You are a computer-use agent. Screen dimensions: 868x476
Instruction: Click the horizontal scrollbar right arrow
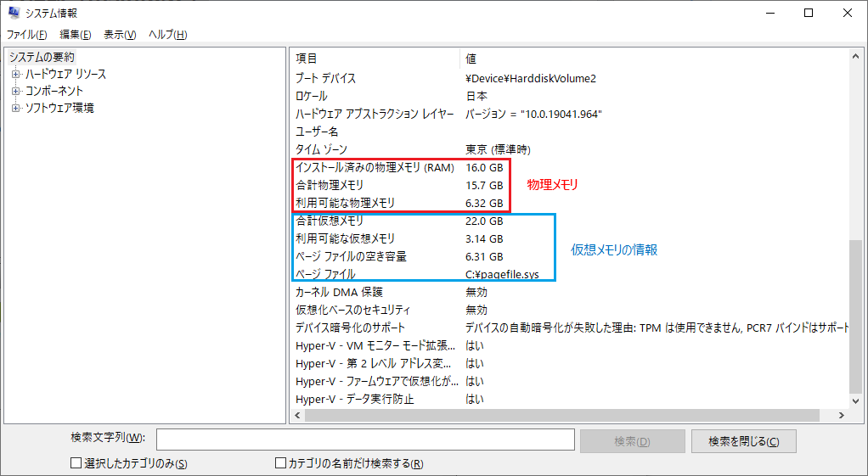pyautogui.click(x=842, y=415)
